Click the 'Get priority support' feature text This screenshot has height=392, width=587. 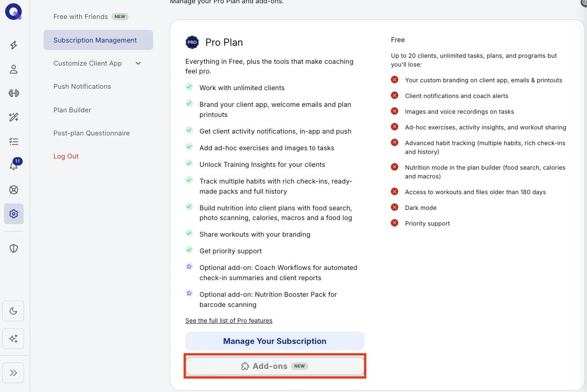tap(231, 251)
